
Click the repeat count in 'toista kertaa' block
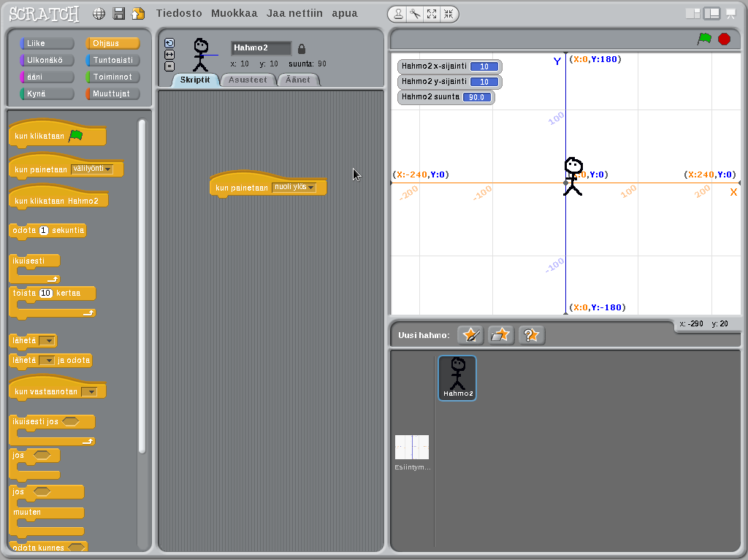[45, 293]
